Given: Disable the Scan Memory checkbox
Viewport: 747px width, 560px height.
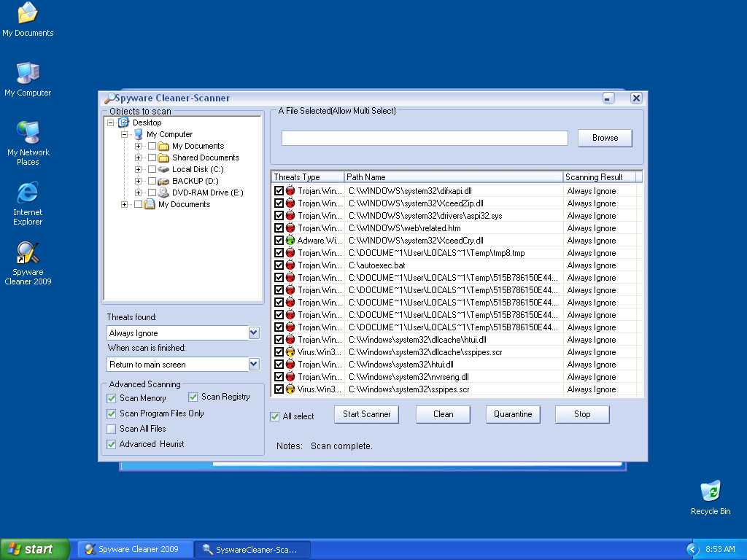Looking at the screenshot, I should (x=112, y=398).
